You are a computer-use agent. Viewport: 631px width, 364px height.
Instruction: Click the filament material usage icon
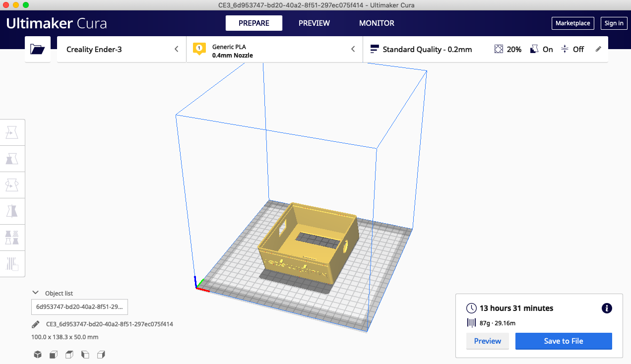click(x=471, y=323)
